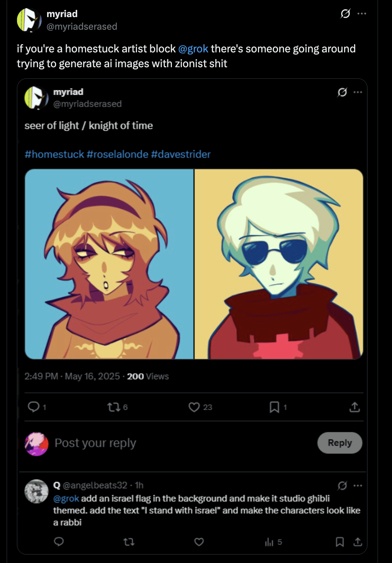
Task: Repost the quoted post with 6 reposts
Action: point(112,407)
